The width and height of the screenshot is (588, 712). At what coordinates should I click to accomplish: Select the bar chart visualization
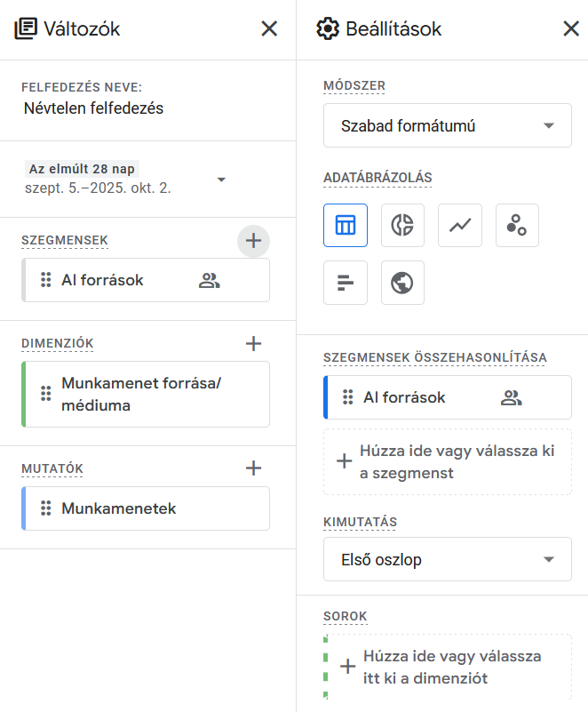[x=346, y=283]
